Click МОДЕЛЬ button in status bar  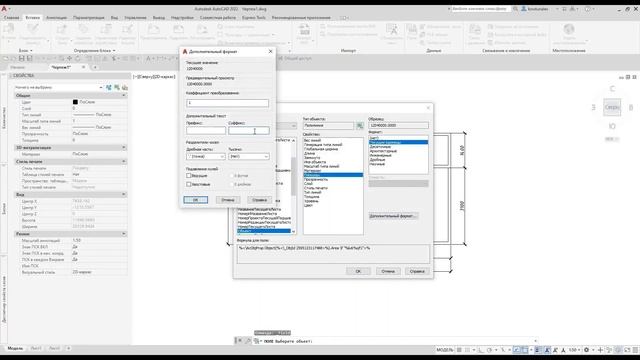coord(444,350)
